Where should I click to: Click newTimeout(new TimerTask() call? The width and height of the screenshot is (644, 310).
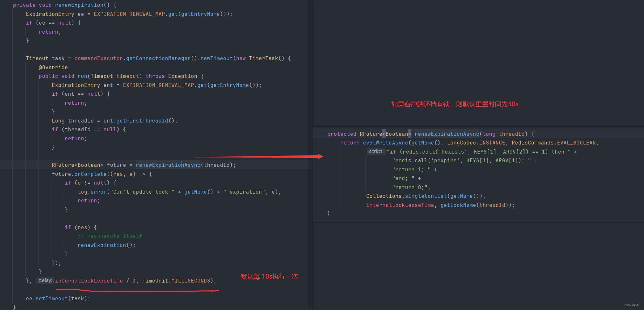[x=242, y=59]
